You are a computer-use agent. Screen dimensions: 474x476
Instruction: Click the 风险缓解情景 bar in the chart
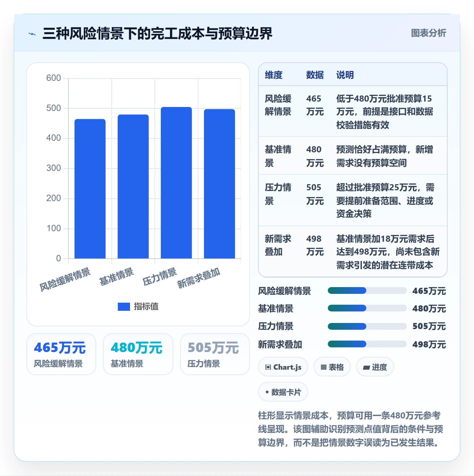pos(90,189)
